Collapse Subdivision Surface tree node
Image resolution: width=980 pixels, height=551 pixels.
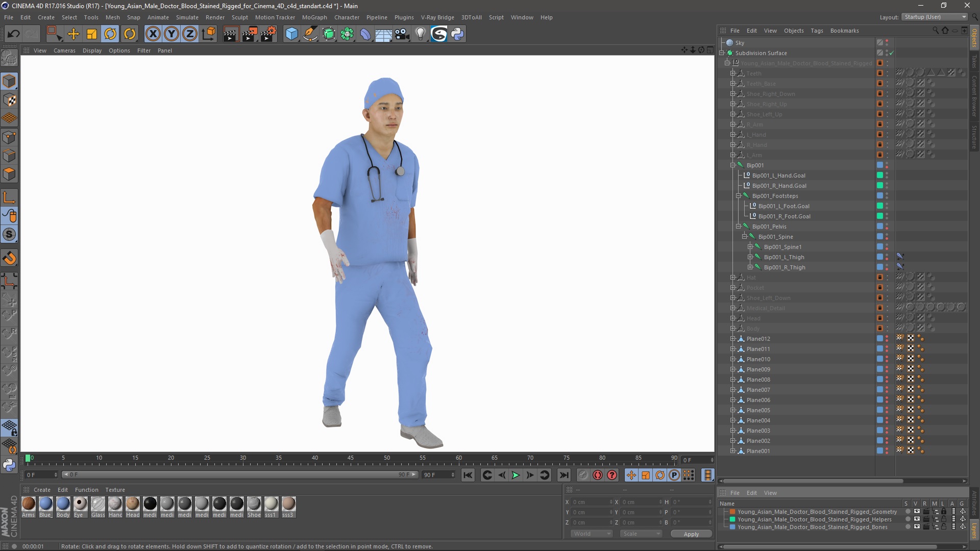[x=722, y=53]
